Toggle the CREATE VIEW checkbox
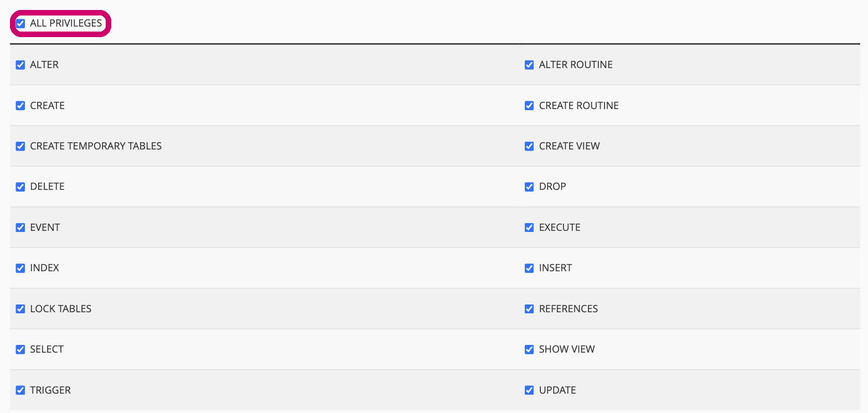The image size is (868, 413). coord(529,146)
